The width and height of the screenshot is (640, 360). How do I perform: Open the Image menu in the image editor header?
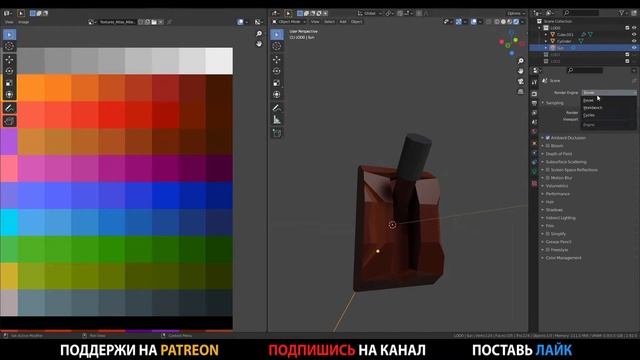pos(24,22)
